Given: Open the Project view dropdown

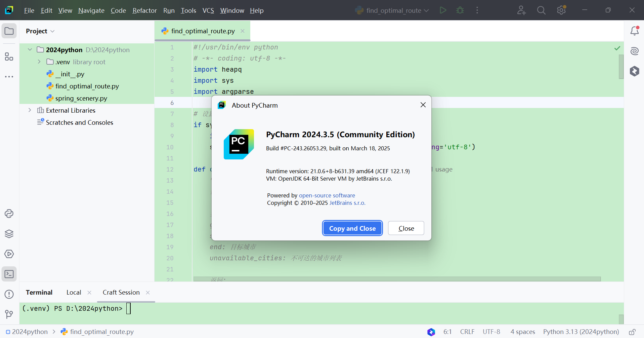Looking at the screenshot, I should [x=40, y=31].
